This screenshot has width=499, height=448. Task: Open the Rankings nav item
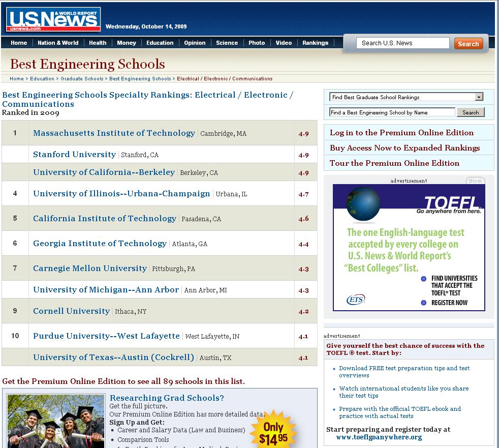click(x=316, y=43)
